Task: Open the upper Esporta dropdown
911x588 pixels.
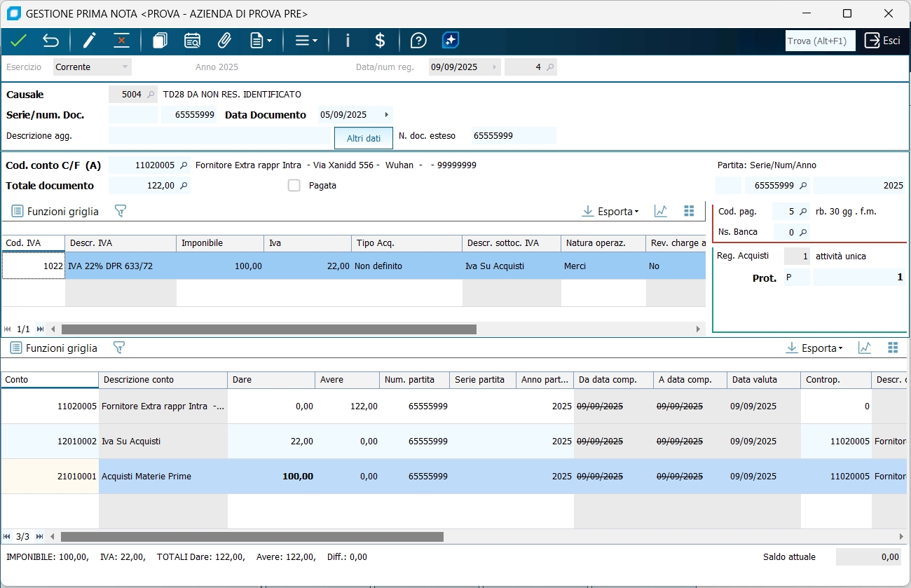Action: 610,211
